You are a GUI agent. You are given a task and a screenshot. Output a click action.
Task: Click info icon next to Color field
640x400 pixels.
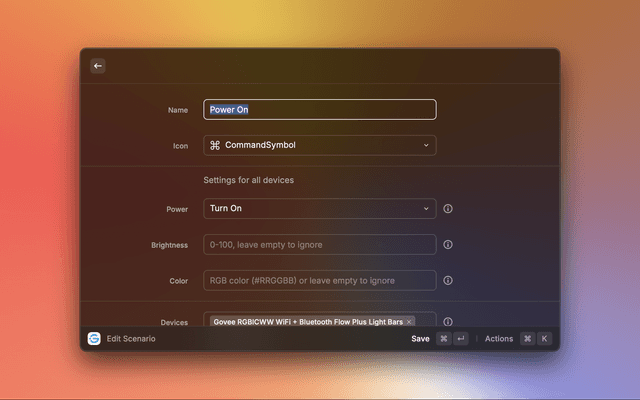pos(448,281)
